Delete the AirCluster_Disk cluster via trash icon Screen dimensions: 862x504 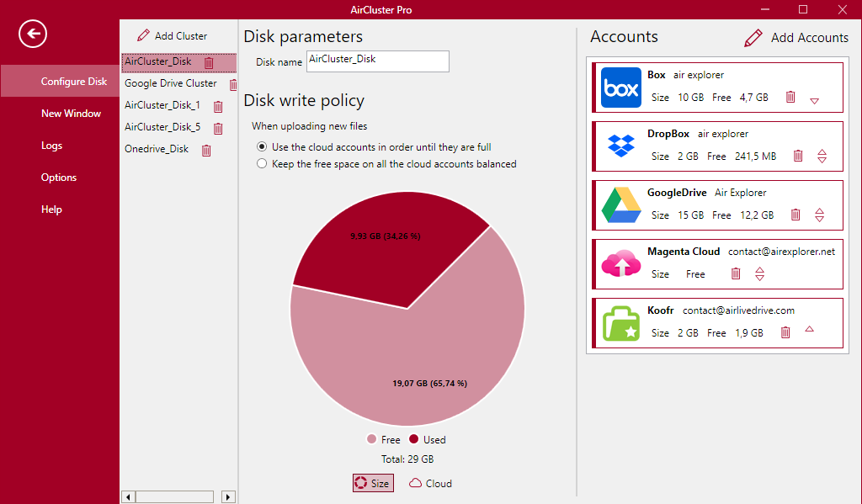tap(209, 62)
